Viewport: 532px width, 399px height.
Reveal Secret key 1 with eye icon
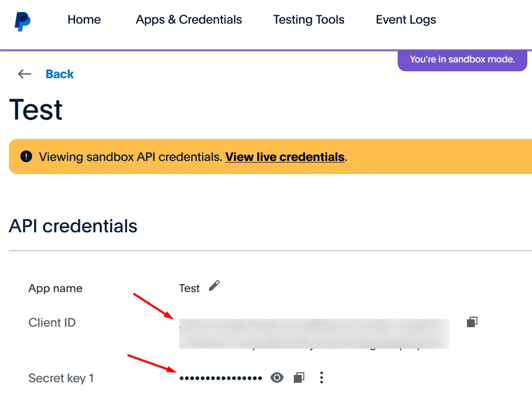coord(277,378)
